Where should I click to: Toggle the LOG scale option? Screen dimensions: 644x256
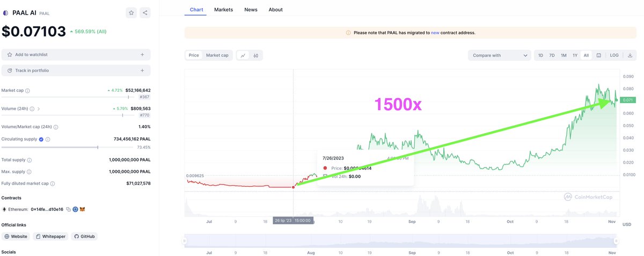[614, 55]
